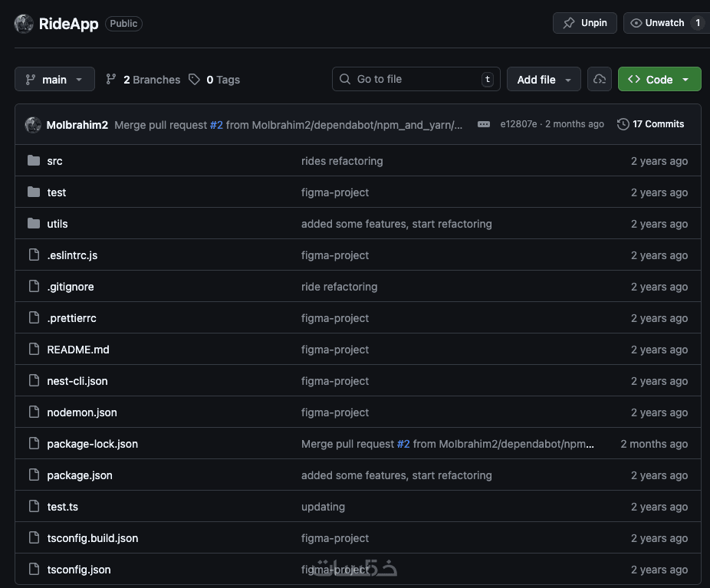This screenshot has height=588, width=710.
Task: Open the green Code dropdown
Action: tap(659, 80)
